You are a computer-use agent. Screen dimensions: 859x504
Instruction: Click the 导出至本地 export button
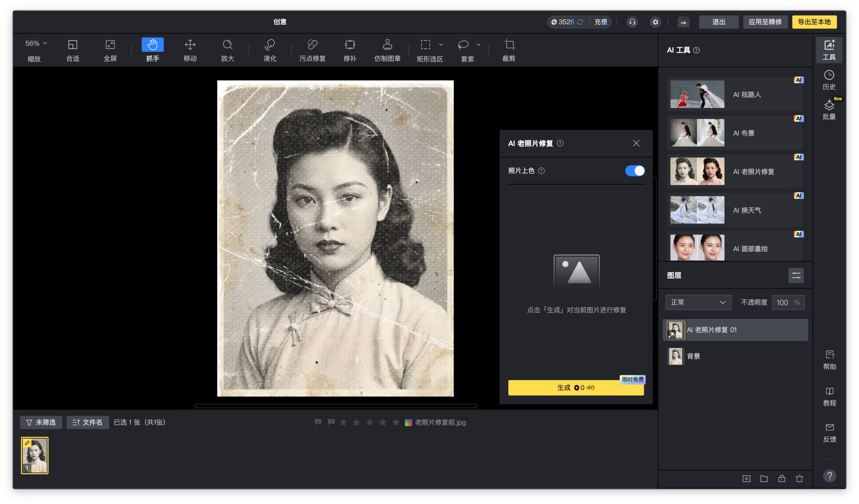click(814, 22)
